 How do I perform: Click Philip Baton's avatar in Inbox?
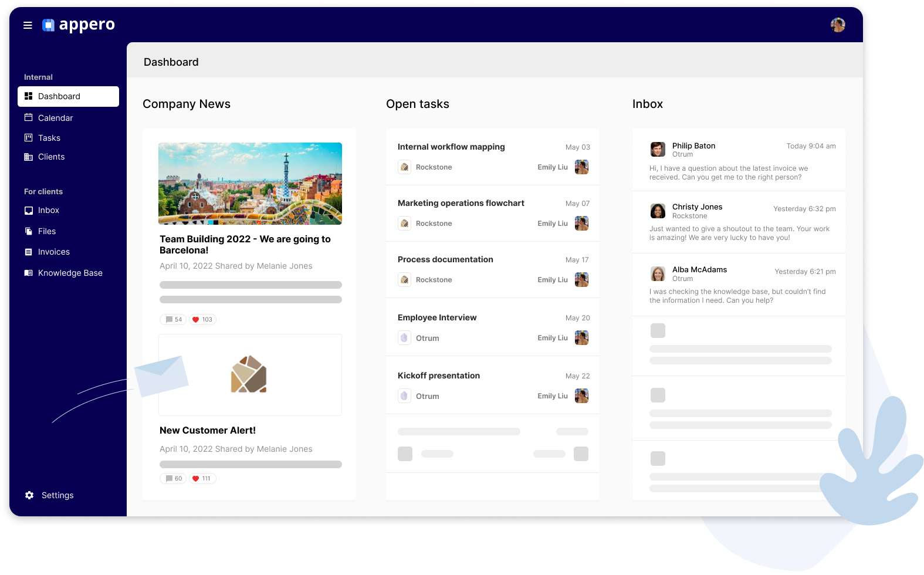click(x=658, y=149)
